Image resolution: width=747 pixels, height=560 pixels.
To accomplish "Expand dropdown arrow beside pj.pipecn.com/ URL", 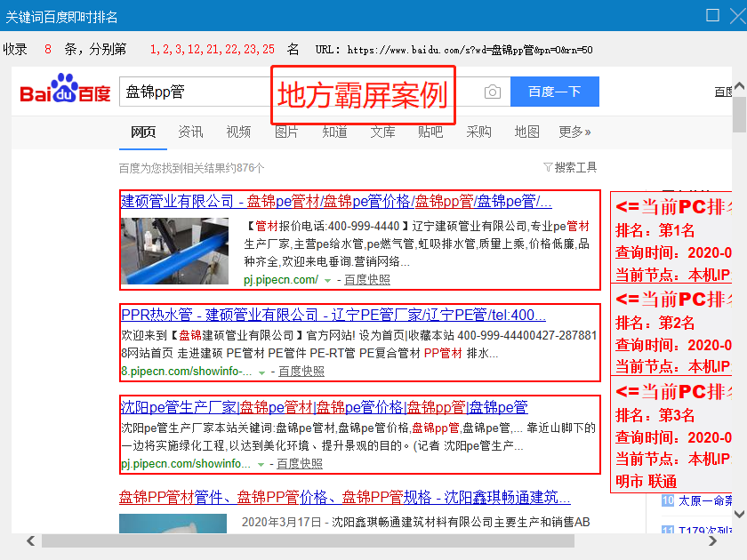I will (x=327, y=280).
